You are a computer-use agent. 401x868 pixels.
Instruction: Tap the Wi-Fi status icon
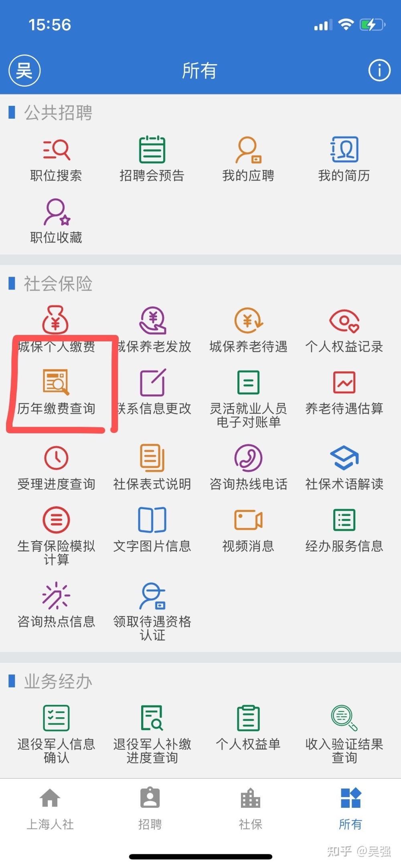pos(346,24)
